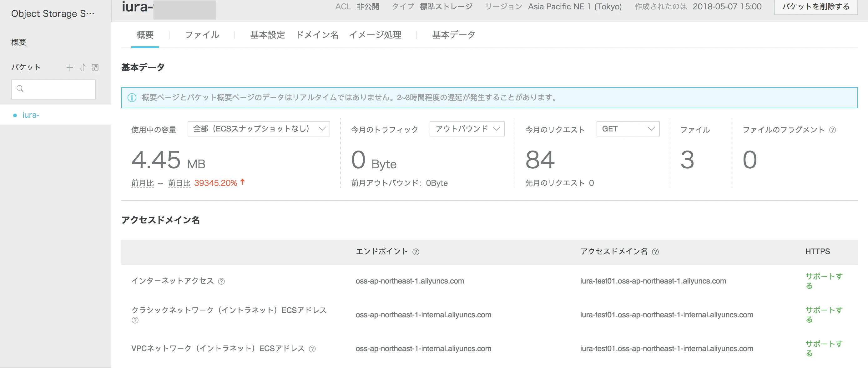This screenshot has width=868, height=368.
Task: Click help icon beside アクセスドメイン名 column header
Action: (655, 252)
